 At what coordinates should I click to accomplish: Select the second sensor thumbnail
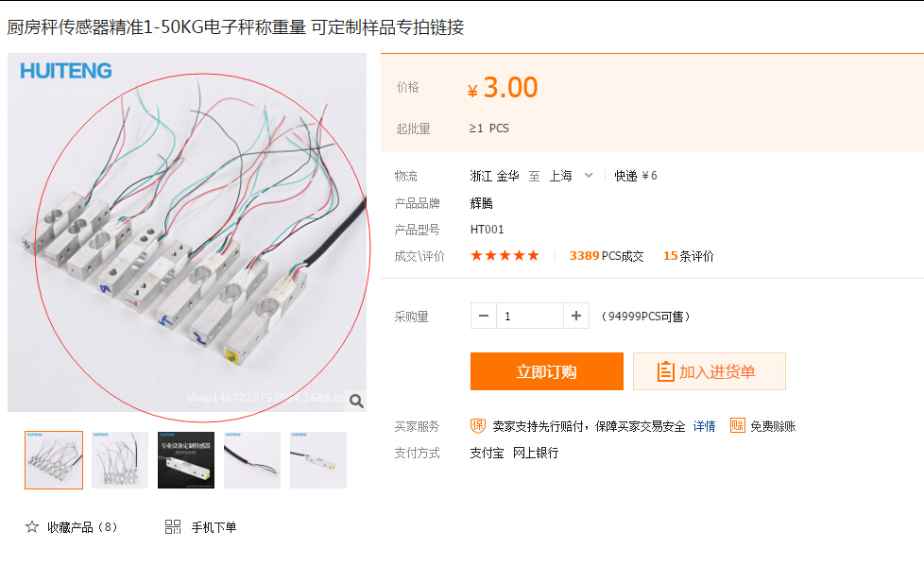click(x=120, y=460)
